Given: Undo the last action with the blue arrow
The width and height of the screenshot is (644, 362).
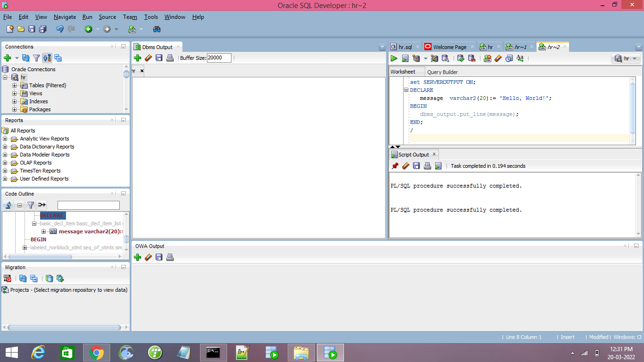Looking at the screenshot, I should pyautogui.click(x=60, y=29).
